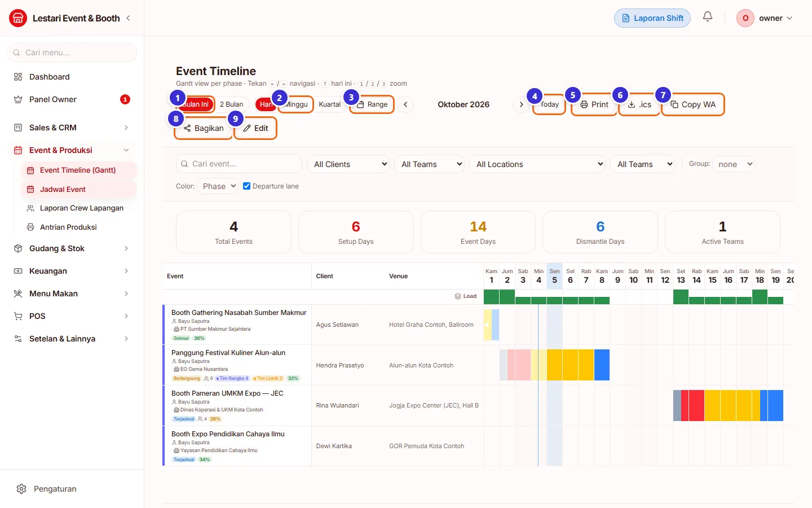Go to the previous month with the left chevron
812x508 pixels.
[405, 104]
